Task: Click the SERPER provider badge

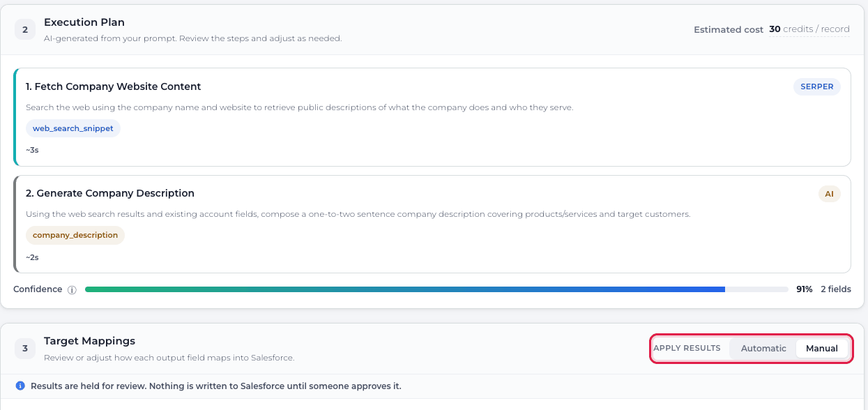Action: 816,87
